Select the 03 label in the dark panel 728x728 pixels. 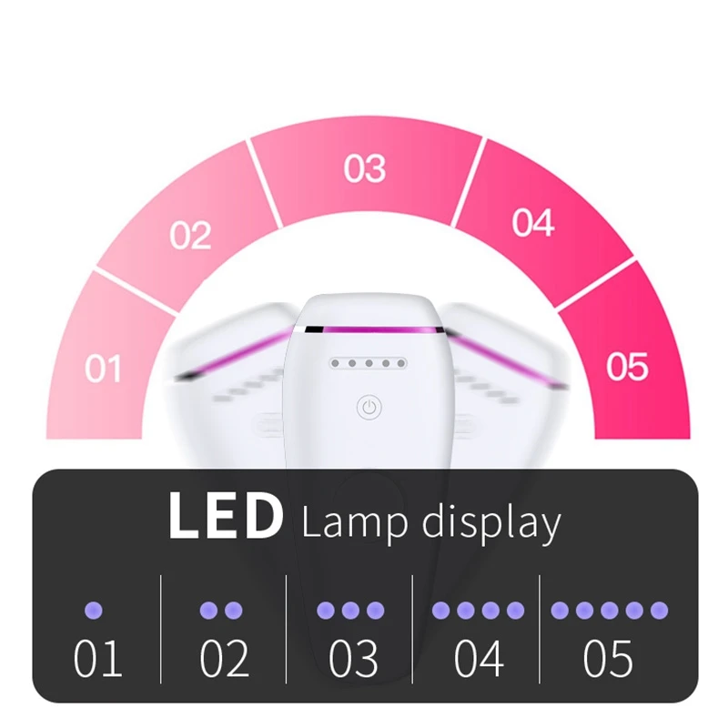353,658
